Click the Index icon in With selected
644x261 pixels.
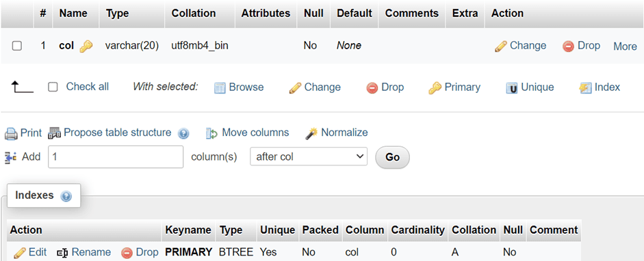pos(585,87)
